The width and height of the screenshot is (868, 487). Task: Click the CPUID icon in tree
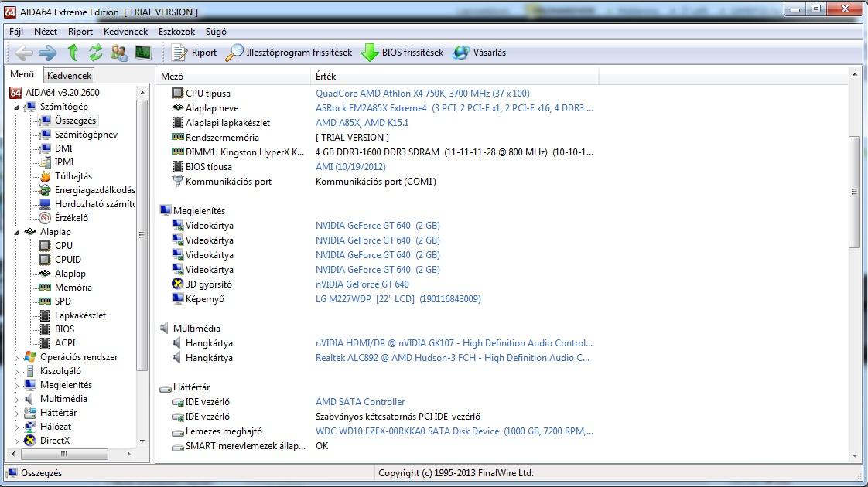coord(45,260)
